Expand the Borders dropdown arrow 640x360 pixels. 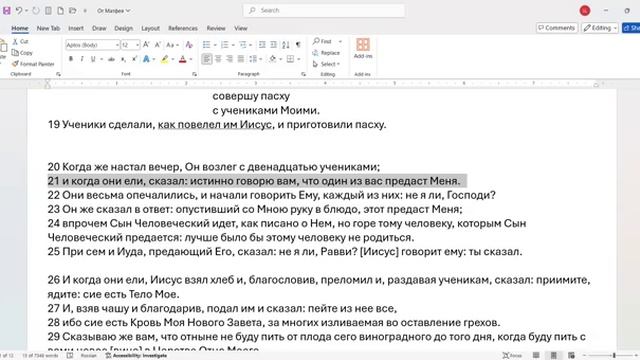(299, 60)
